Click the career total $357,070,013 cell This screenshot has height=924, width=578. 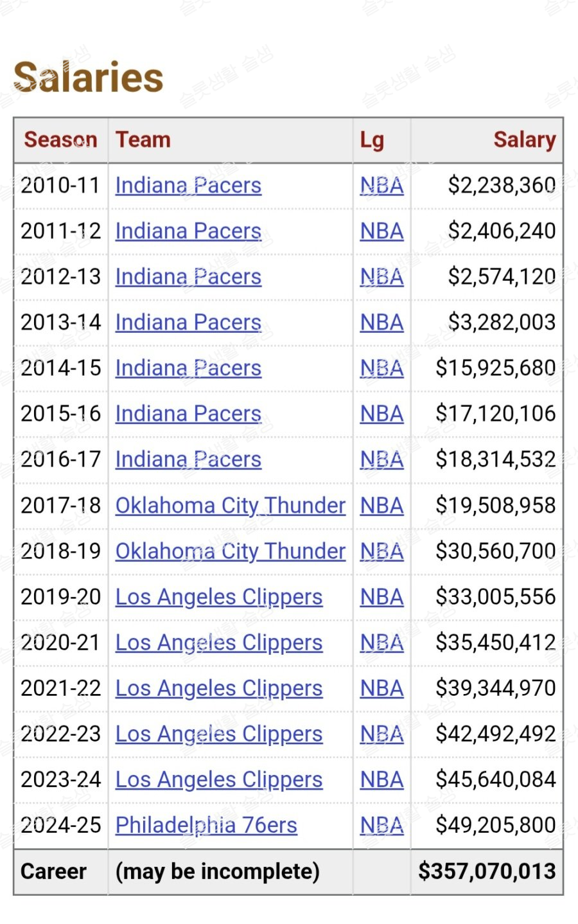[487, 871]
